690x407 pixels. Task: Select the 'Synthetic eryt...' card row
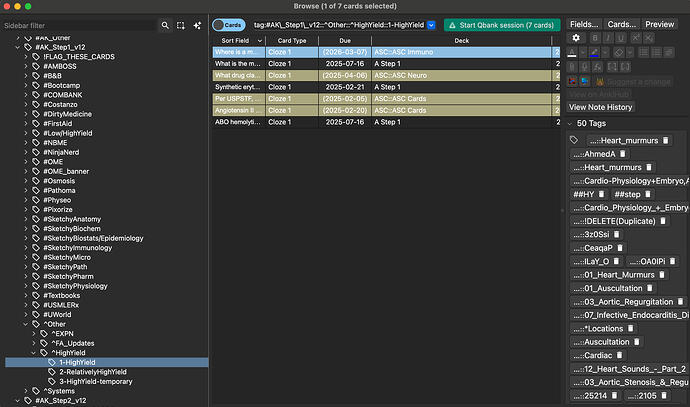[386, 87]
